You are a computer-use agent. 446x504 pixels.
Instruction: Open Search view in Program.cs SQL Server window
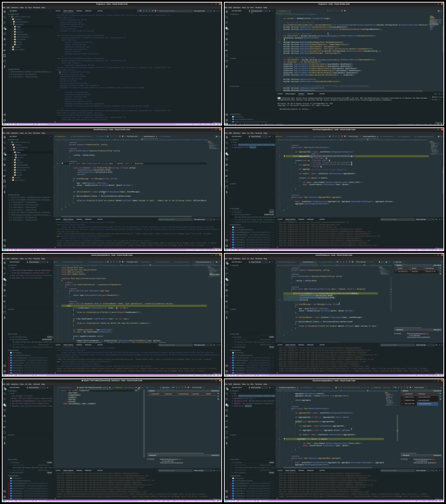pos(4,17)
